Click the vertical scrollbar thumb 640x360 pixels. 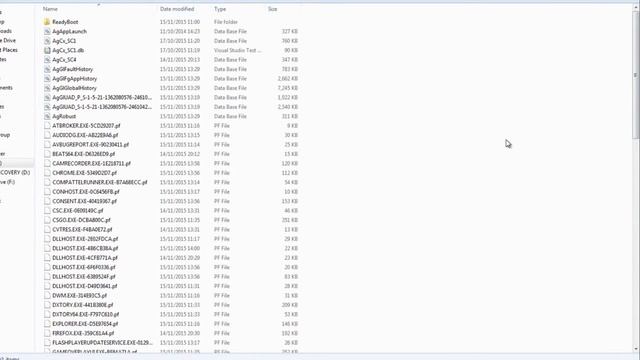(x=636, y=76)
